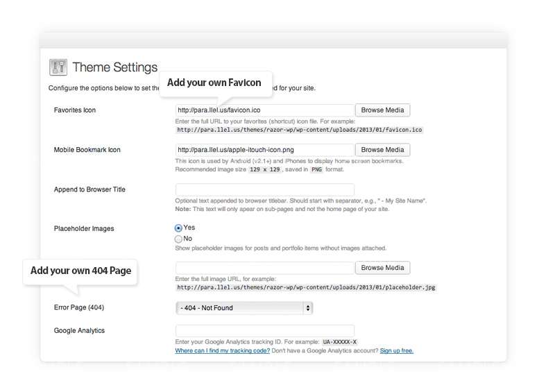
Task: Select the Append to Browser Title text box
Action: pos(264,189)
